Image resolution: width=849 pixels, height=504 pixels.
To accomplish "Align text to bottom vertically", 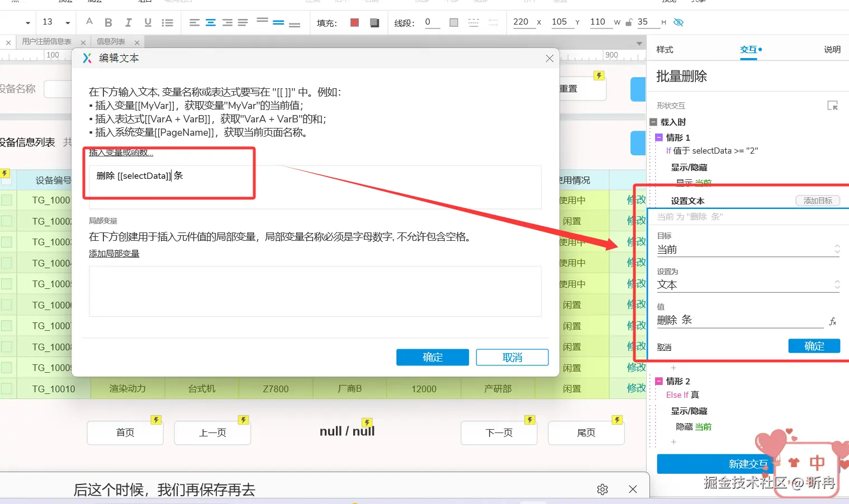I will tap(295, 24).
